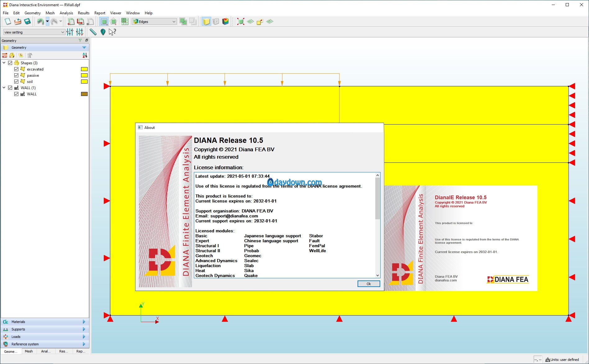
Task: Click the add shape blocks icon
Action: point(12,55)
